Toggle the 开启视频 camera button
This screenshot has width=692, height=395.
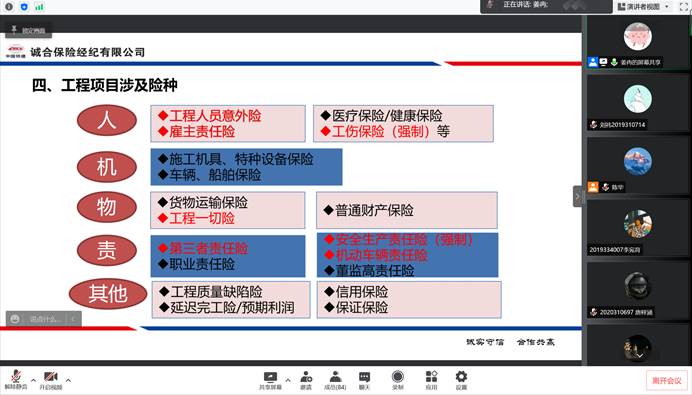51,380
